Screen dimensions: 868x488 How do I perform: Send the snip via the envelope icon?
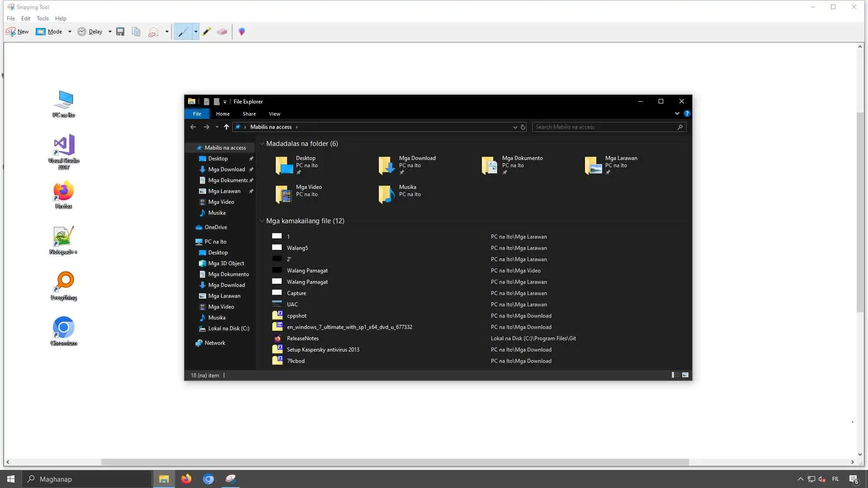coord(154,32)
